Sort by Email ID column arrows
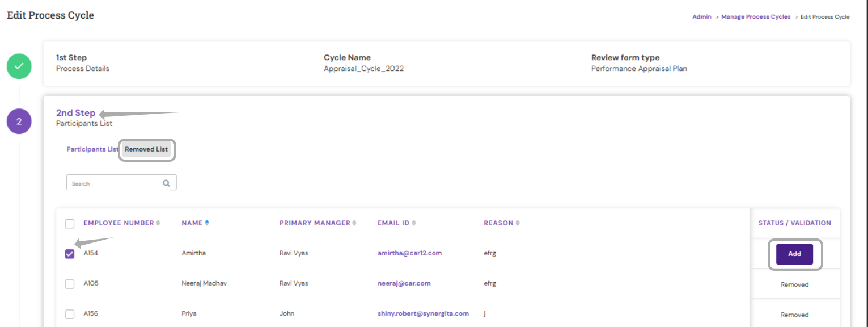Viewport: 868px width, 327px height. 414,223
